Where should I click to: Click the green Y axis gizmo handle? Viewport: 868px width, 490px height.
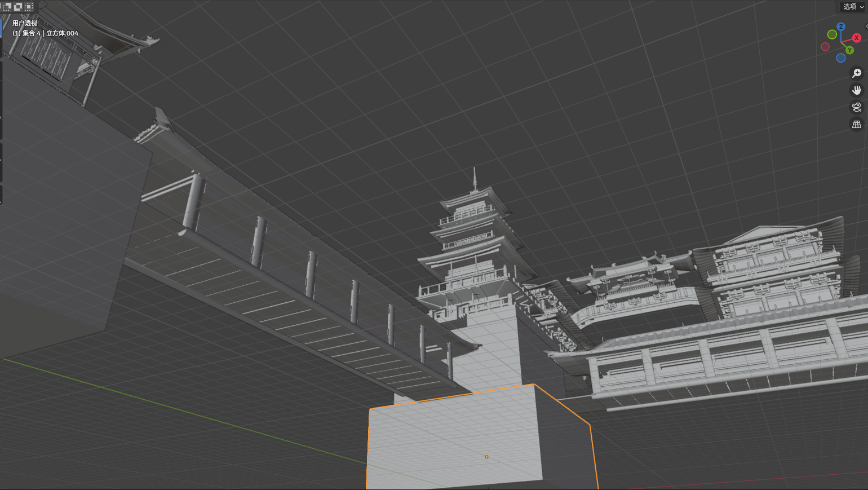click(x=849, y=50)
